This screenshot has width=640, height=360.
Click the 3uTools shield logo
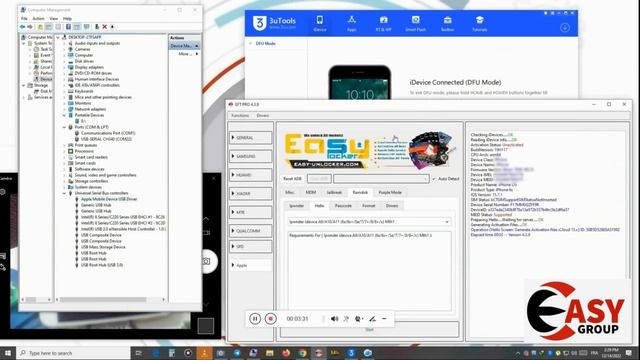click(x=260, y=23)
